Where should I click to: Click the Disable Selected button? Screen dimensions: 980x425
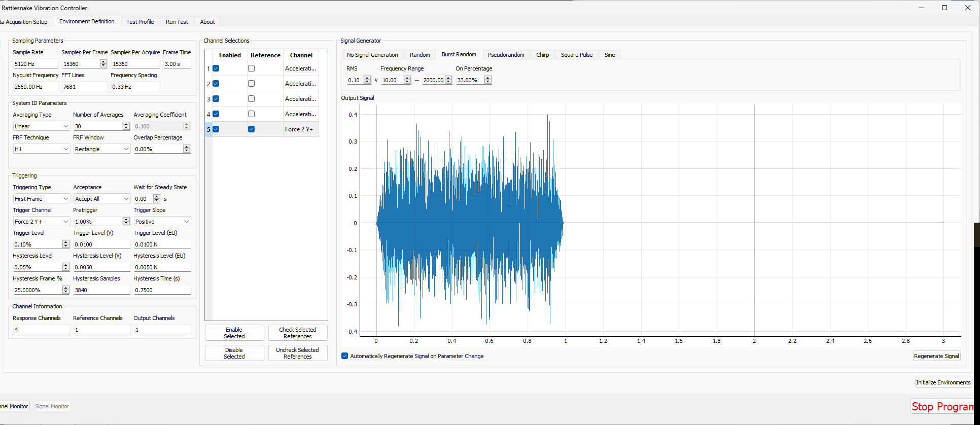(x=234, y=353)
